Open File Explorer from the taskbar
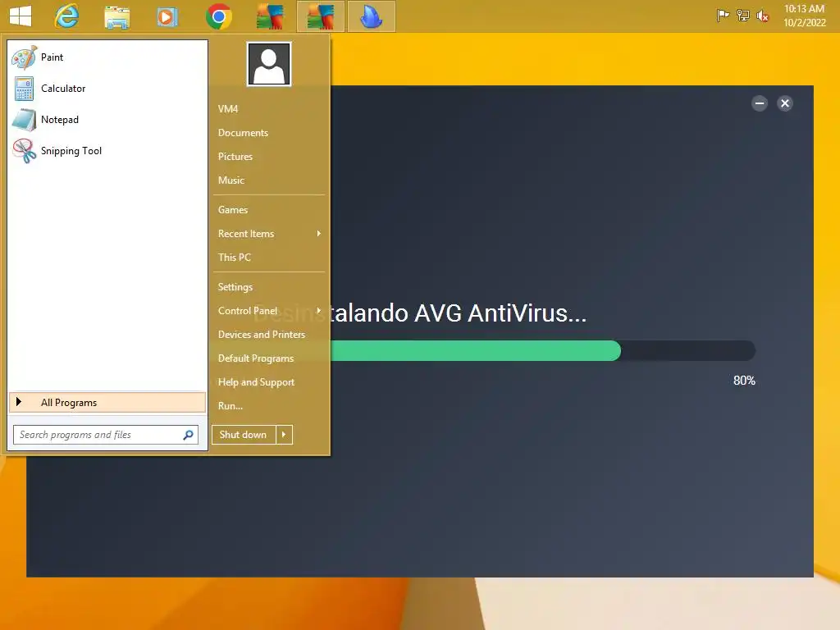840x630 pixels. pyautogui.click(x=116, y=17)
